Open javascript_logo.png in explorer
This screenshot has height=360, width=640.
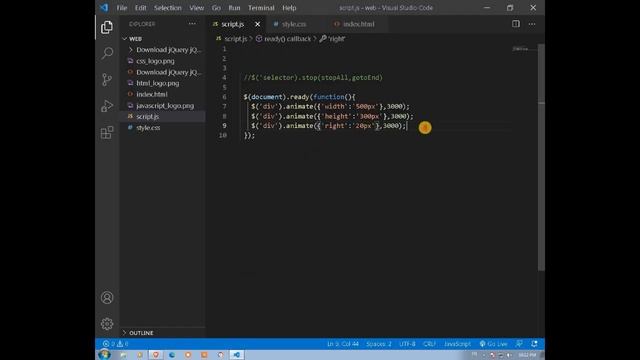[x=165, y=106]
